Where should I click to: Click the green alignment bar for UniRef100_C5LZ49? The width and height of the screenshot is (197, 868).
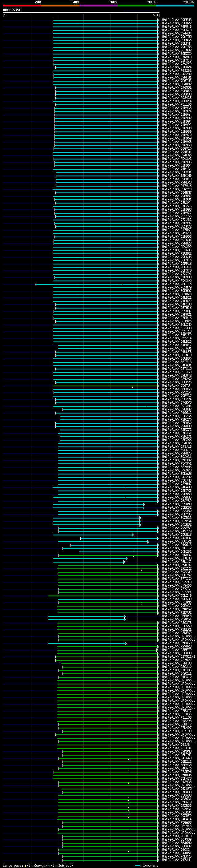tap(103, 596)
